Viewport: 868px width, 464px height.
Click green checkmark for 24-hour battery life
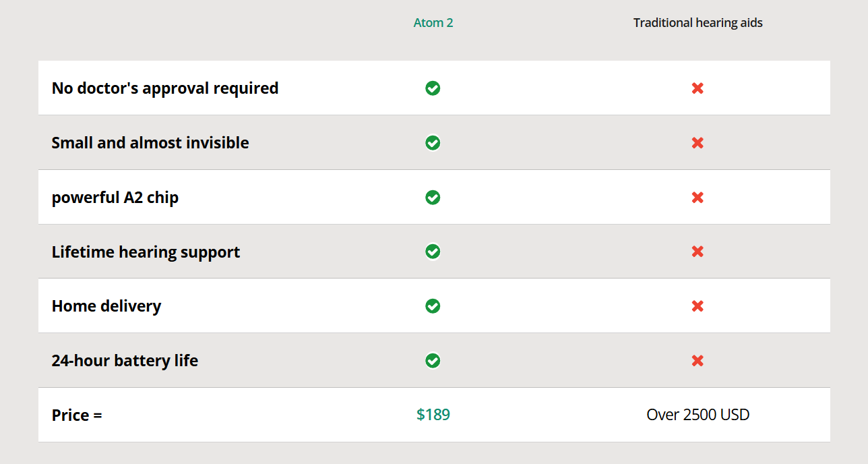tap(433, 361)
